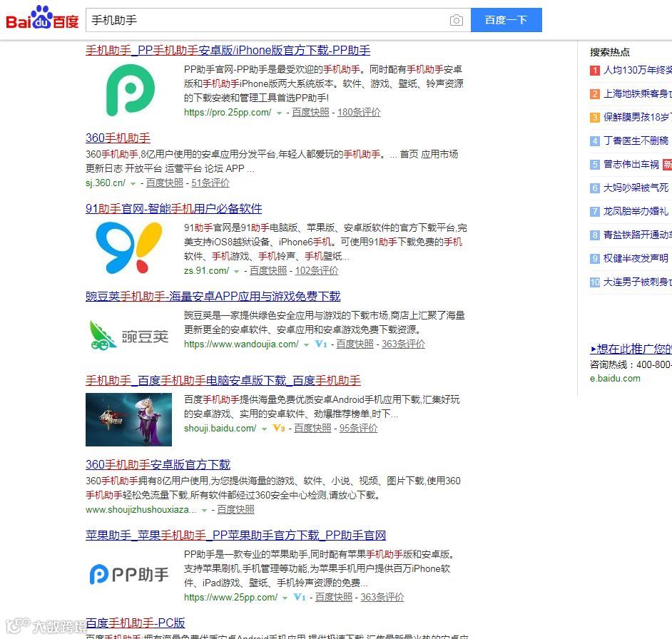
Task: Open camera image search icon
Action: pos(457,20)
